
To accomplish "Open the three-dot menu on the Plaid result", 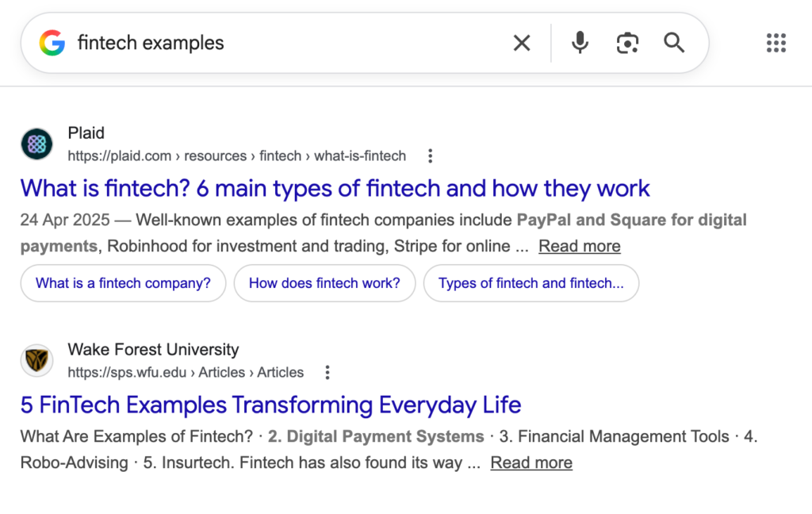I will [430, 156].
